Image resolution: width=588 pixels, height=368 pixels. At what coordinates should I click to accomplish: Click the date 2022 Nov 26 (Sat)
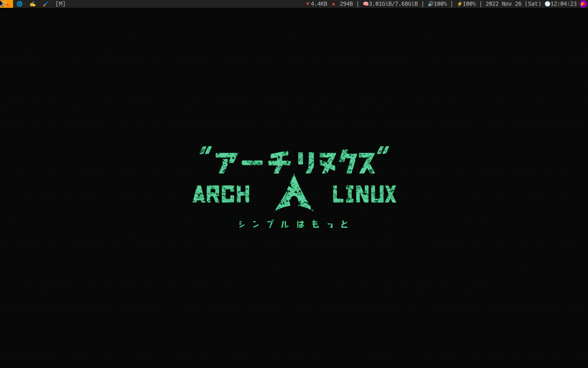513,4
